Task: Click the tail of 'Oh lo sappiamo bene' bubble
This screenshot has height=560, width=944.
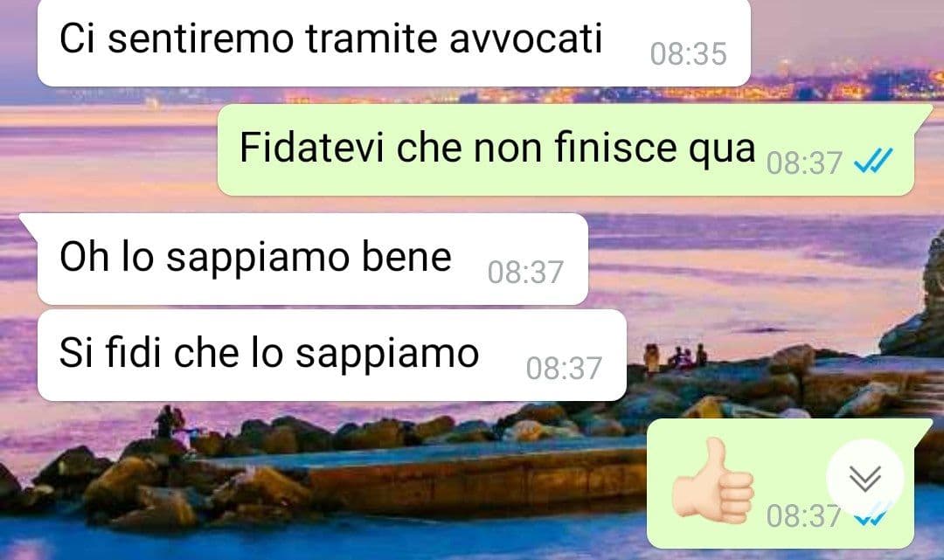Action: pos(29,225)
